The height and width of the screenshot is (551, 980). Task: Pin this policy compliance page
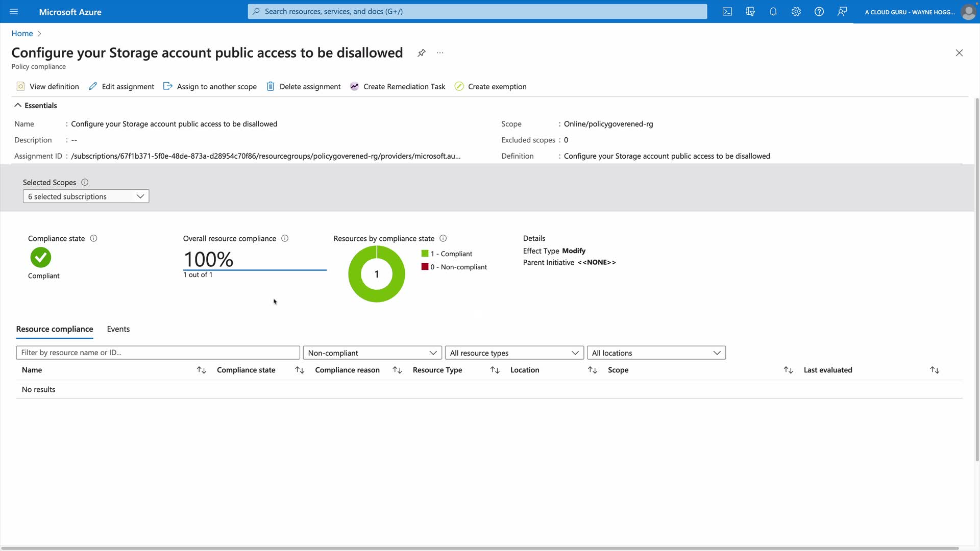(x=422, y=53)
